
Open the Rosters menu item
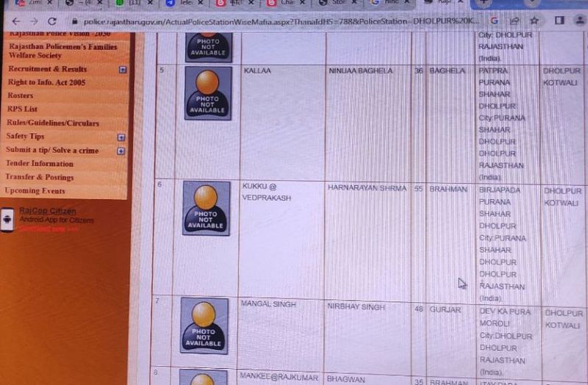click(21, 96)
